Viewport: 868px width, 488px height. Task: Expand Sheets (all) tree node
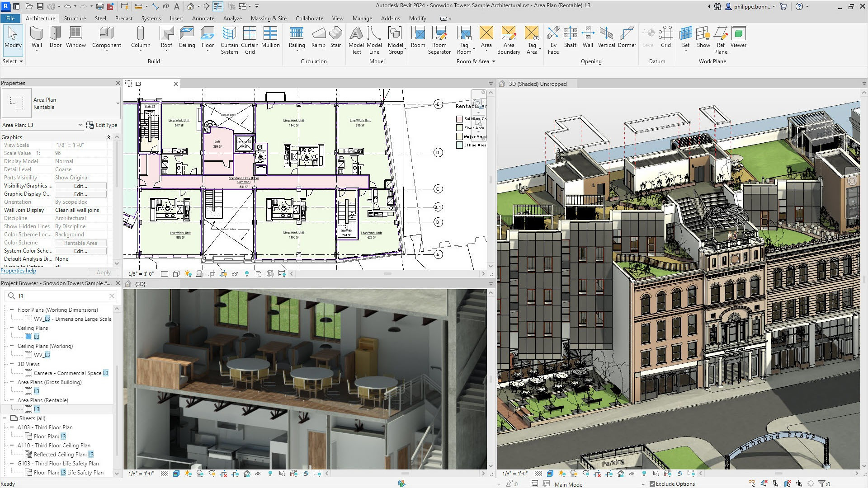[6, 418]
